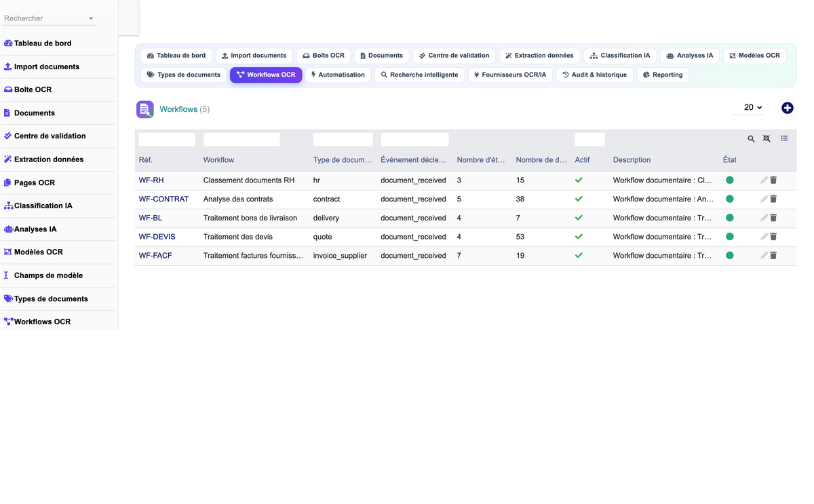
Task: Click the green Actif checkmark for WF-FACF
Action: click(579, 256)
